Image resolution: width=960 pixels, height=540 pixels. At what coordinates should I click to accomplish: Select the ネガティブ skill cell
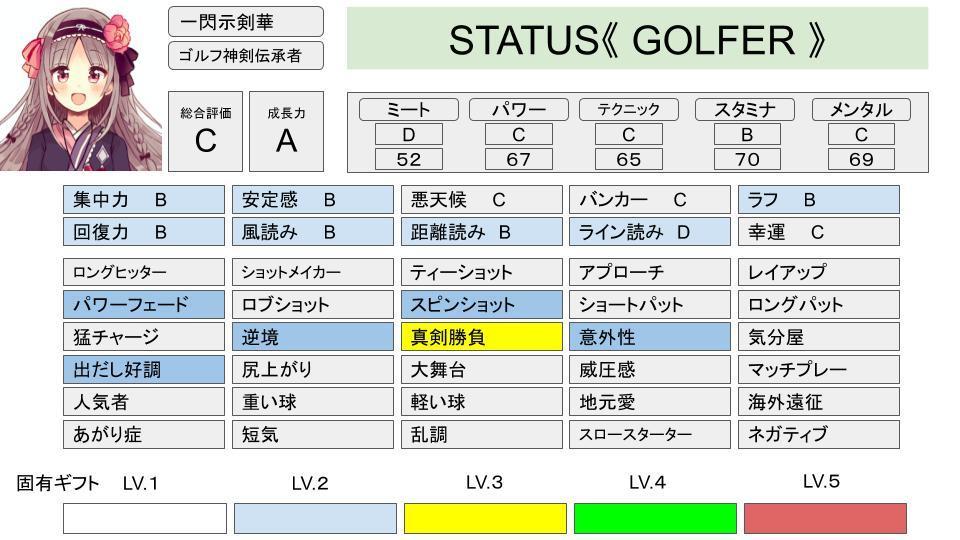[818, 434]
